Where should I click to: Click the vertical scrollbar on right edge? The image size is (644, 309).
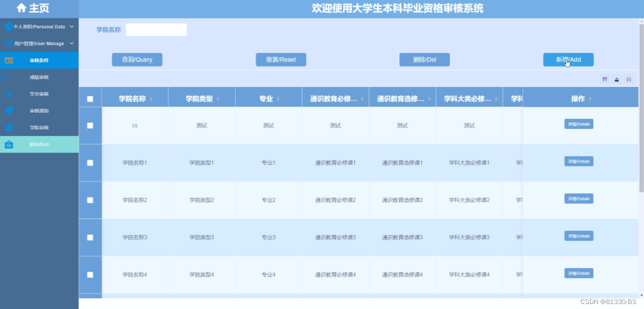click(641, 107)
